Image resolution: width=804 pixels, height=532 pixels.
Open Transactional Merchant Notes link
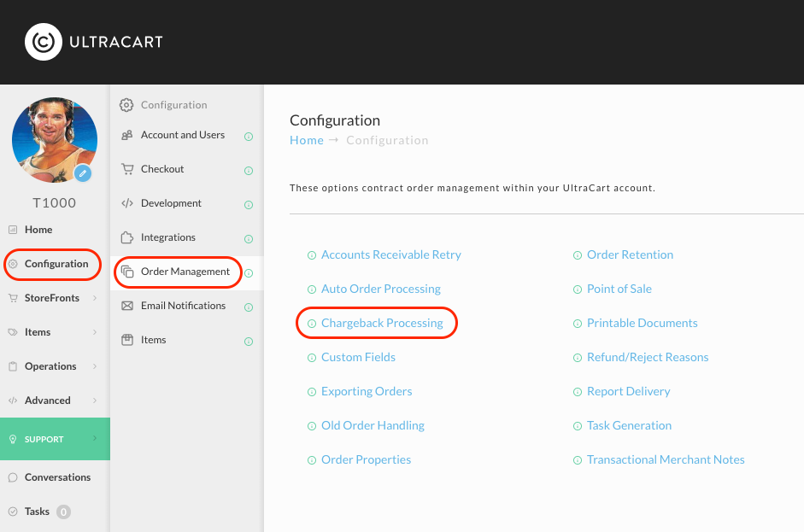coord(666,459)
